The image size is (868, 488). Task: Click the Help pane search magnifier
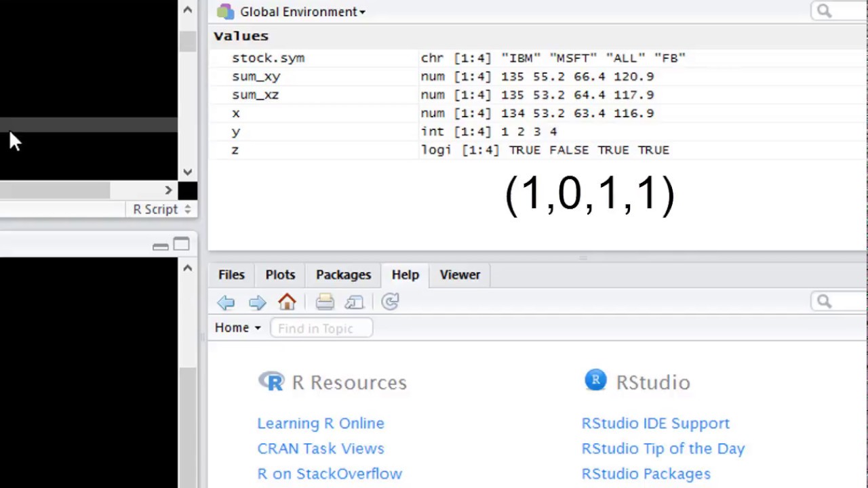pyautogui.click(x=824, y=301)
